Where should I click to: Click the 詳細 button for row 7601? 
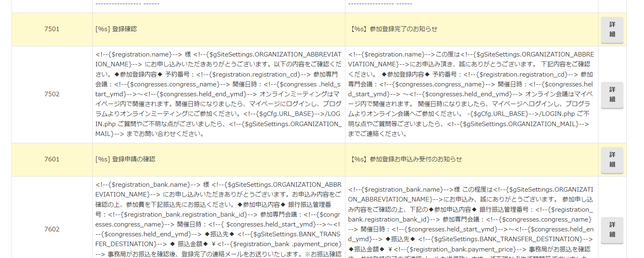(612, 160)
